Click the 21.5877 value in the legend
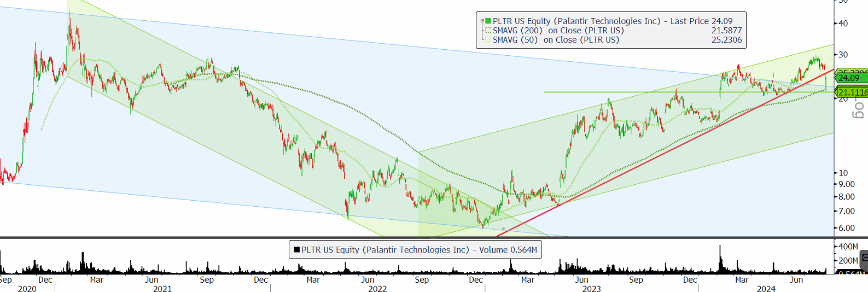Image resolution: width=868 pixels, height=292 pixels. coord(727,31)
